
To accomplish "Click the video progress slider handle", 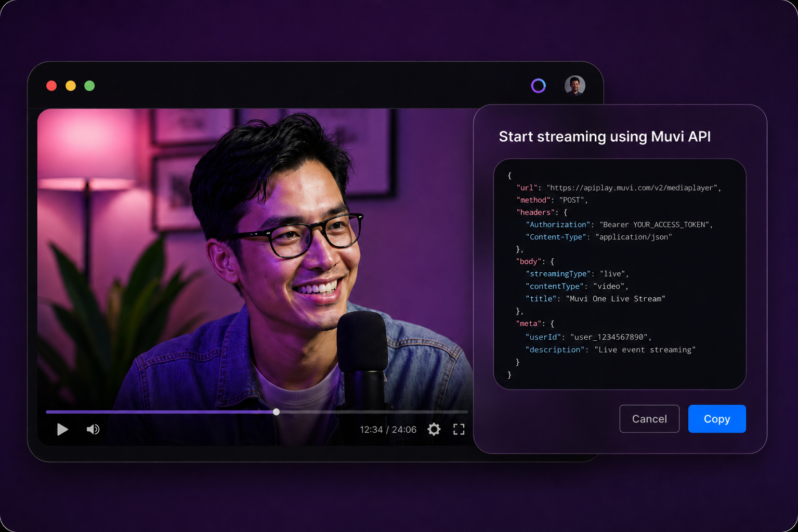I will (276, 412).
